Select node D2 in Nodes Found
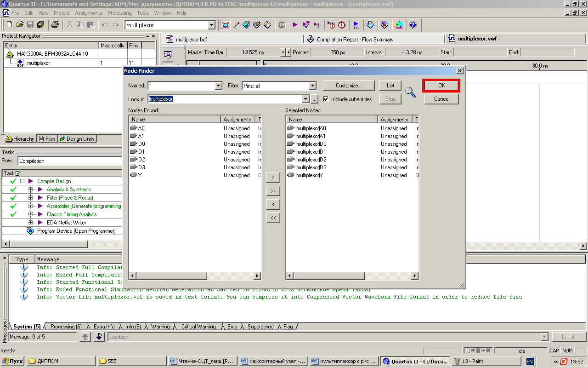Screen dimensions: 588x368 click(141, 160)
